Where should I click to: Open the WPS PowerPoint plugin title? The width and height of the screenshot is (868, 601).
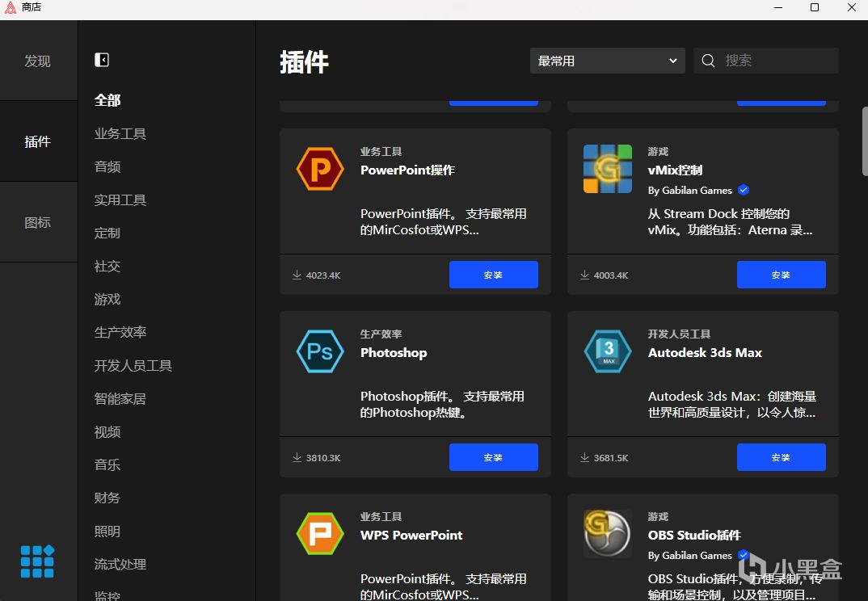(411, 535)
